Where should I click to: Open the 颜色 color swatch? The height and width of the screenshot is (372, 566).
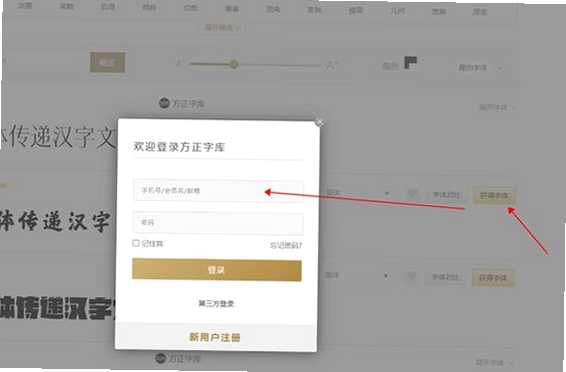(410, 62)
